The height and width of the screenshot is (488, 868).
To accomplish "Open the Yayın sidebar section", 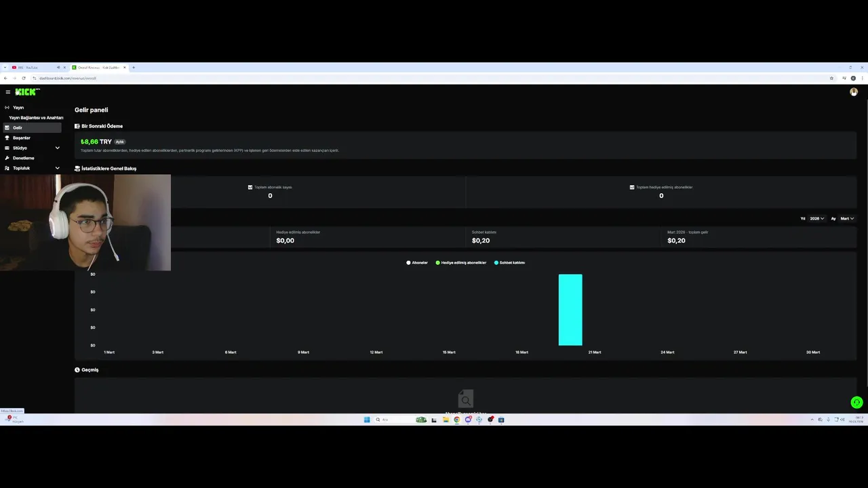I will click(31, 107).
